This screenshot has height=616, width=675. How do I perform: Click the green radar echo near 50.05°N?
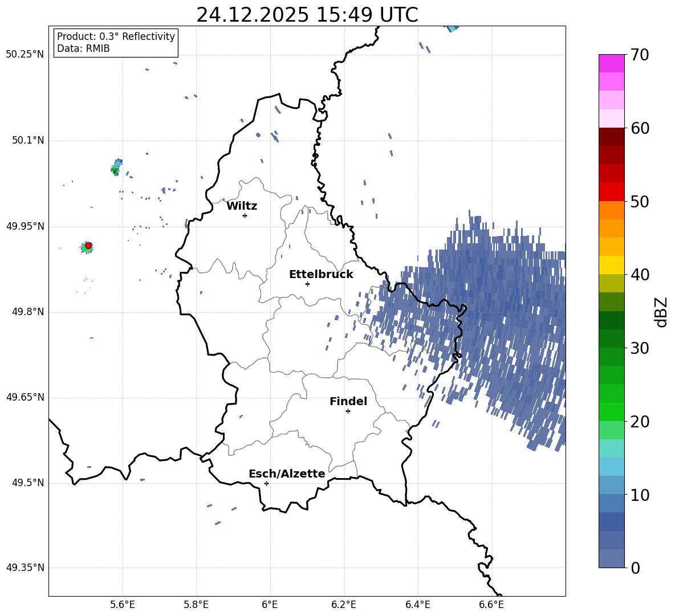click(x=115, y=170)
